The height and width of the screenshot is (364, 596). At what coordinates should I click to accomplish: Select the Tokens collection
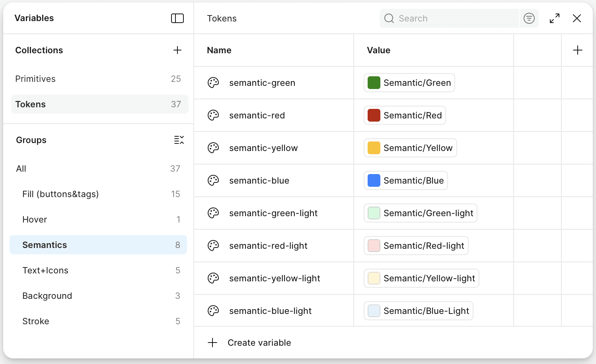[31, 104]
